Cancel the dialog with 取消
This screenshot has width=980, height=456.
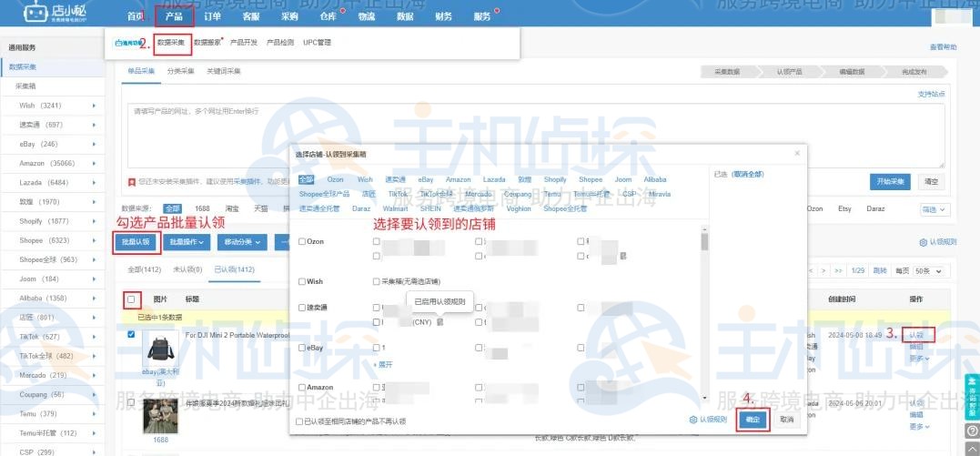pos(787,420)
